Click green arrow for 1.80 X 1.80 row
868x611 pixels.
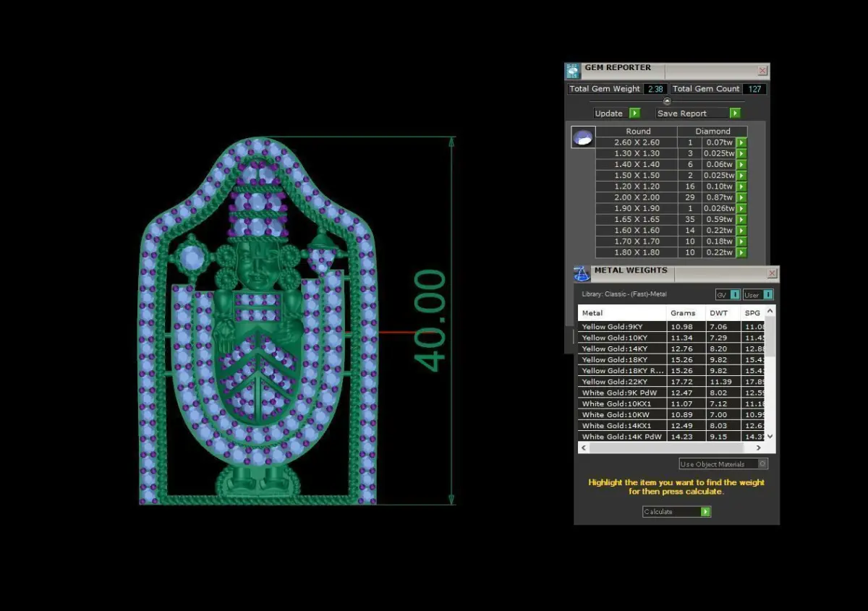click(x=741, y=252)
